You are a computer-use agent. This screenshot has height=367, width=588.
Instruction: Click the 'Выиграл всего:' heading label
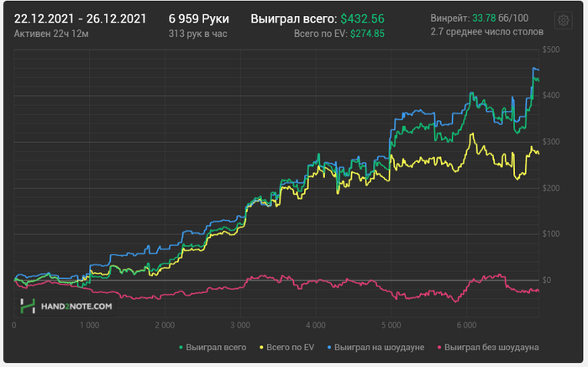pyautogui.click(x=294, y=18)
